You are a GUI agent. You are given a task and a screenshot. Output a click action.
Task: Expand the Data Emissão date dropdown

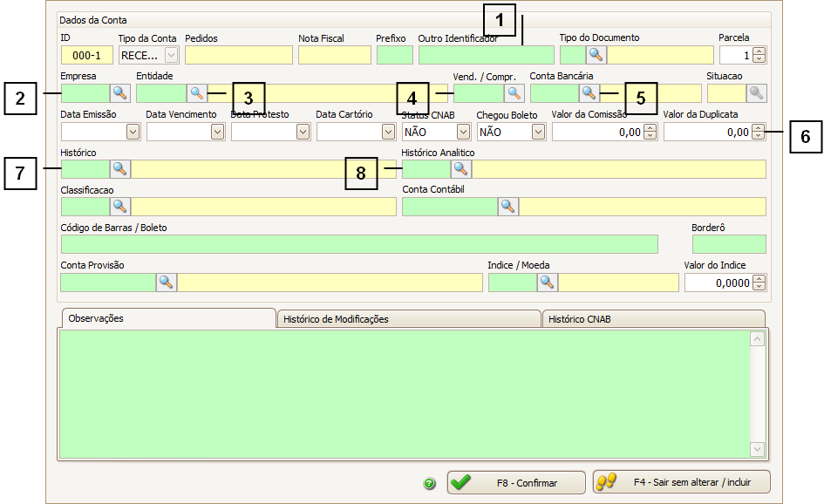(x=133, y=132)
